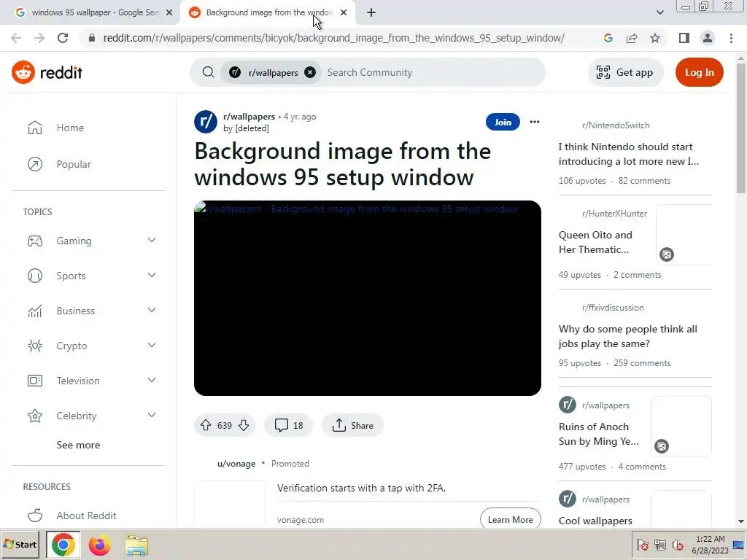This screenshot has height=560, width=747.
Task: Open a new browser tab
Action: (x=371, y=13)
